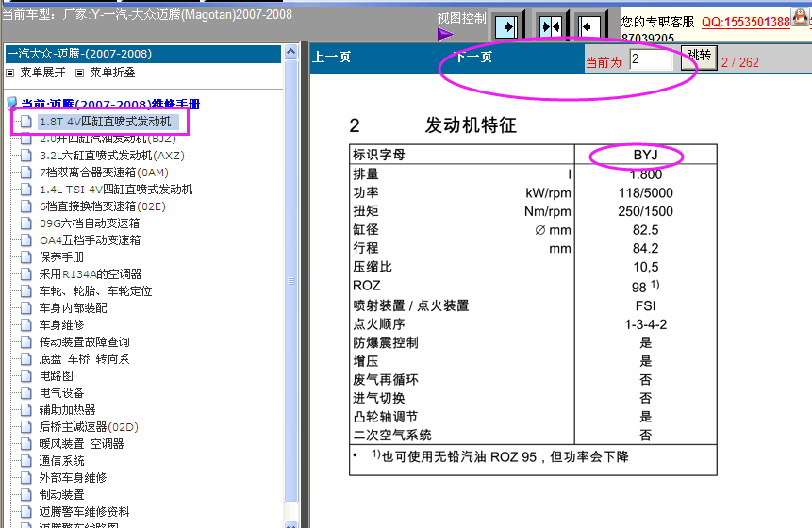Click page icon beside 电路图
The height and width of the screenshot is (528, 812).
(x=25, y=376)
